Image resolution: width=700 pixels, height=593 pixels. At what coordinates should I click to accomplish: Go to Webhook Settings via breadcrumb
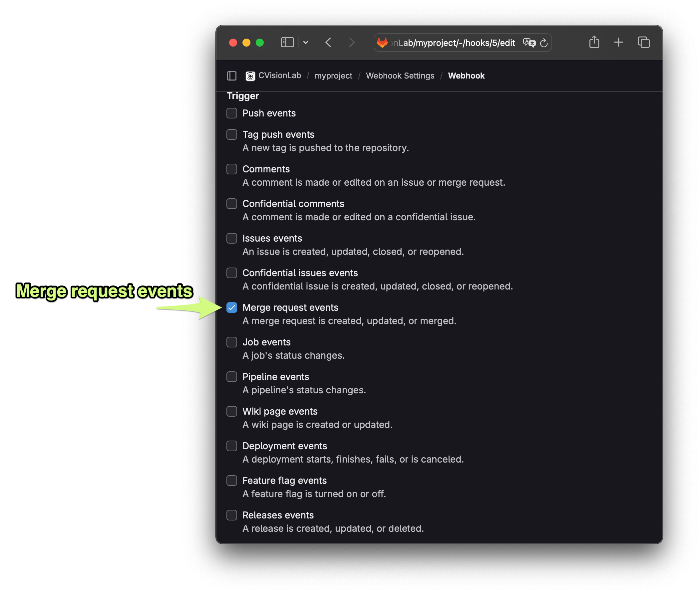point(400,76)
